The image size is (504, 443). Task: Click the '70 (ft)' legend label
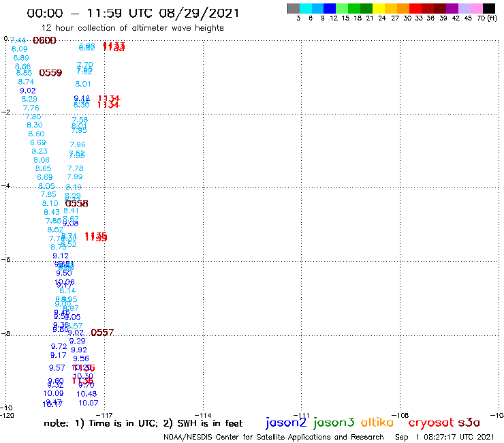click(x=487, y=18)
